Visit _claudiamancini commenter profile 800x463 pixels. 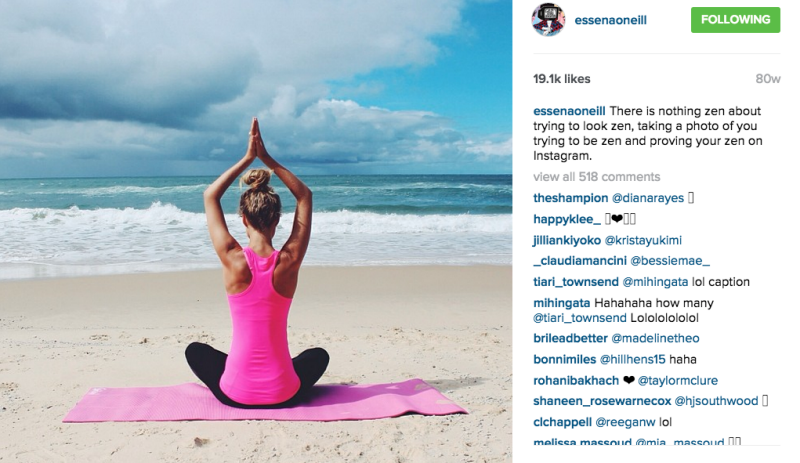tap(580, 261)
